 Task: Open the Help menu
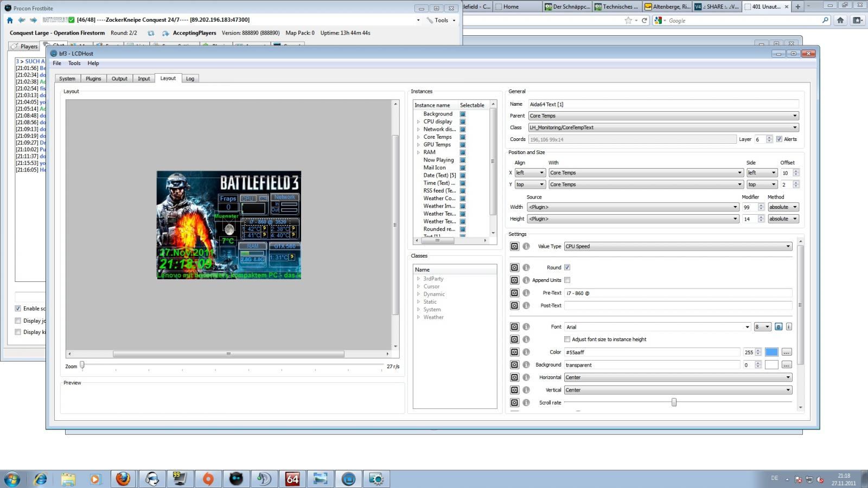point(93,63)
